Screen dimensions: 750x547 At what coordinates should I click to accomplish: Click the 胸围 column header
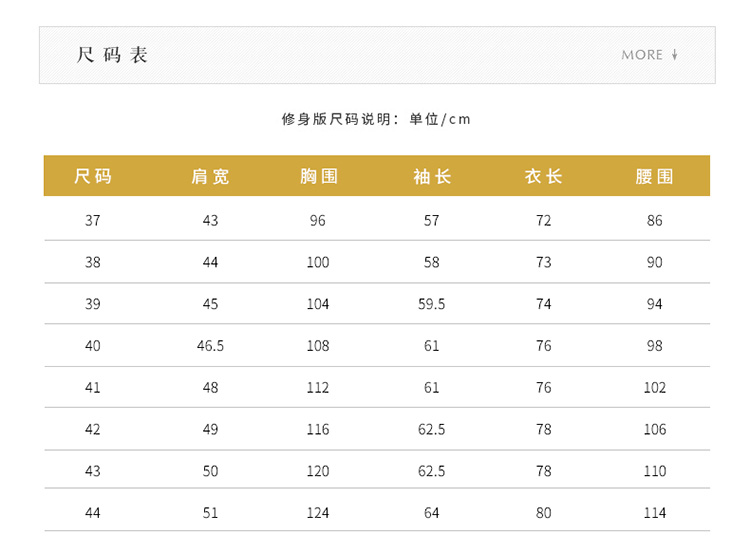pos(319,177)
